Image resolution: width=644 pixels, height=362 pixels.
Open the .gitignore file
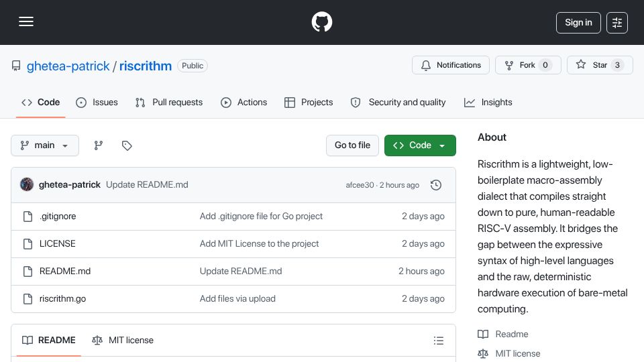tap(58, 217)
